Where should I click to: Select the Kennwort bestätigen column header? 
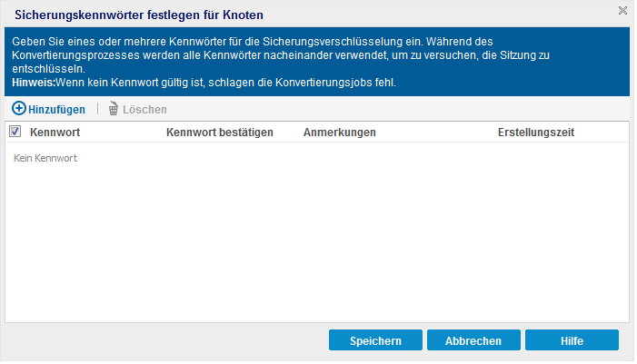(x=220, y=133)
